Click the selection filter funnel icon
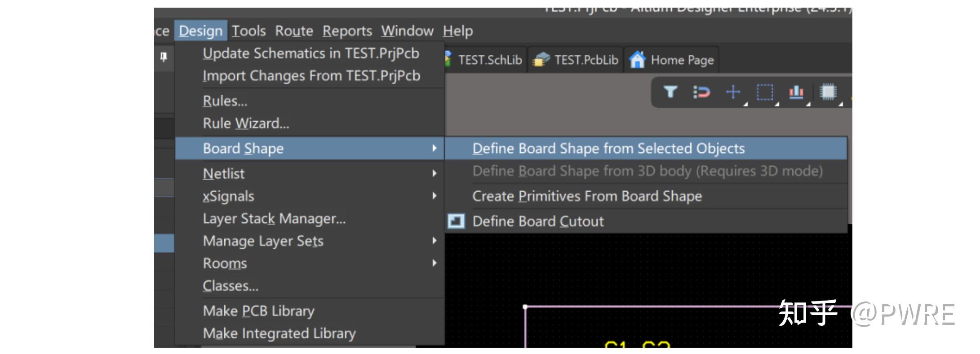 670,92
